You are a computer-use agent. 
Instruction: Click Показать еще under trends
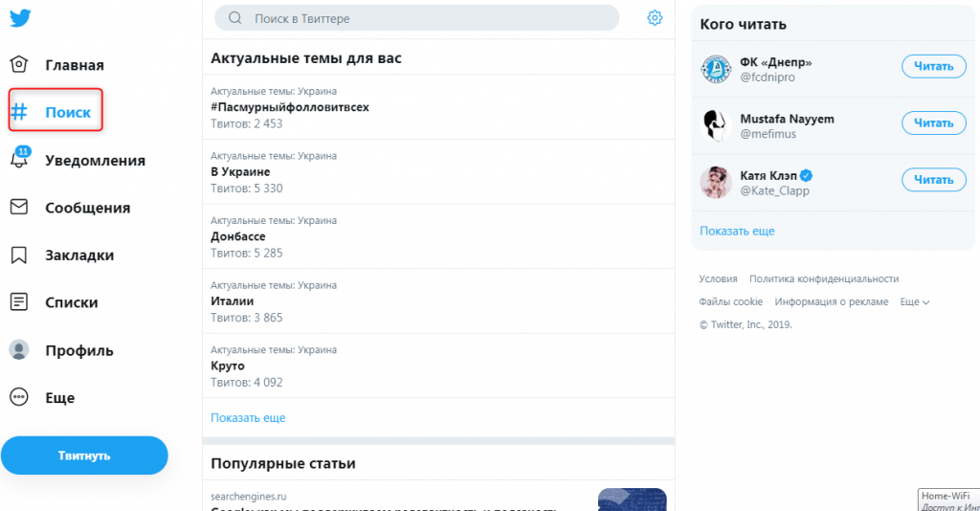[248, 418]
